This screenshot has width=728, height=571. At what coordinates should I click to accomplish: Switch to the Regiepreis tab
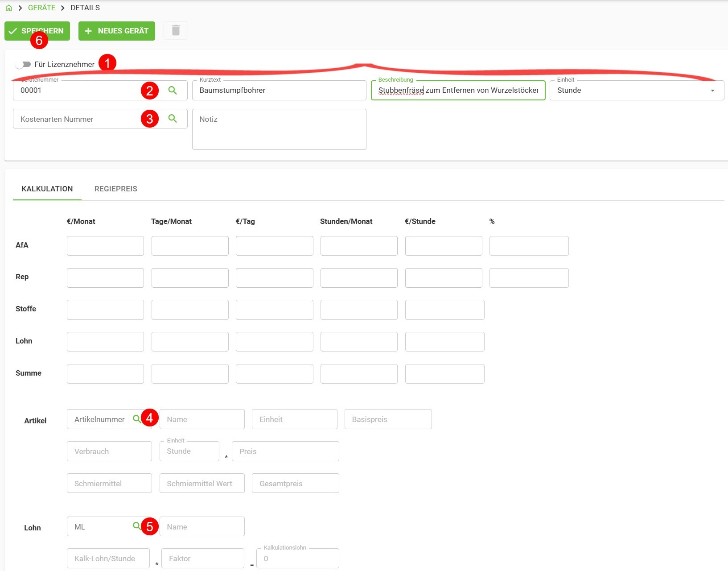pos(115,189)
